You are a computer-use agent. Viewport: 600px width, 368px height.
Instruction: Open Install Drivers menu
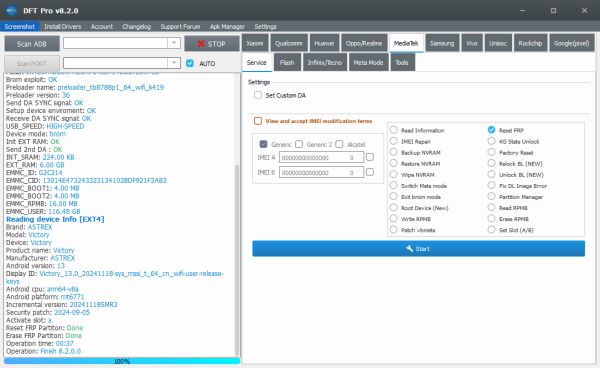click(62, 26)
